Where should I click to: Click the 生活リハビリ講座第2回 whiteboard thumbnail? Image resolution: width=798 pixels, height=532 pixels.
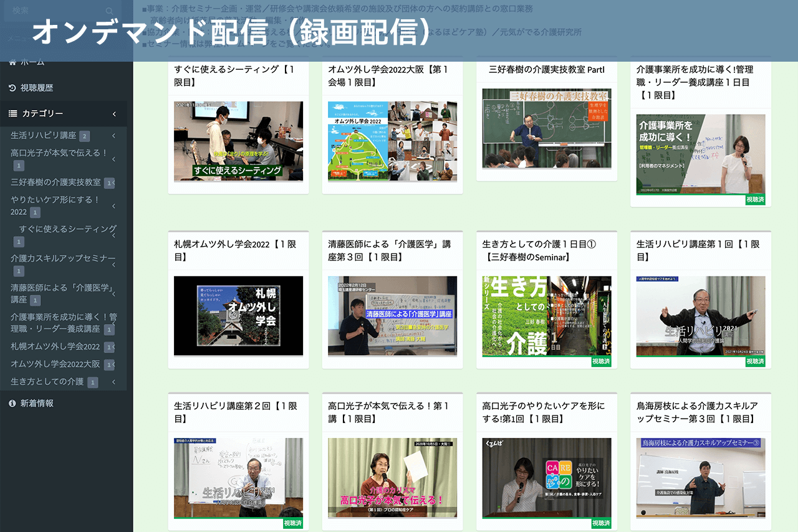pos(238,478)
